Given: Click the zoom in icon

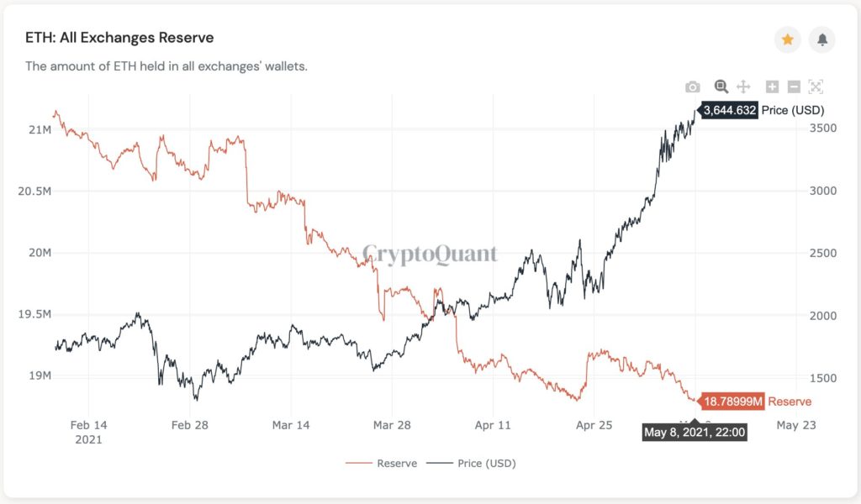Looking at the screenshot, I should (x=771, y=87).
